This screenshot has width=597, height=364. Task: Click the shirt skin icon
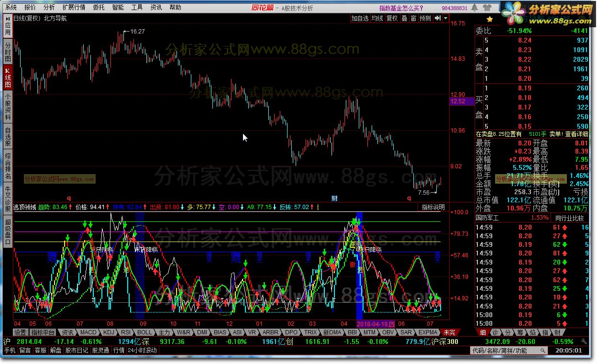coord(488,8)
